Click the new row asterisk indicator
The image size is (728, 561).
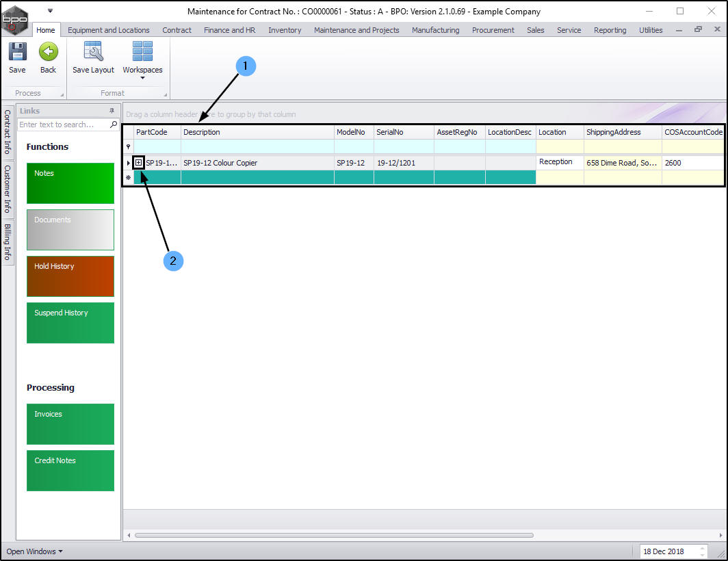pos(128,177)
